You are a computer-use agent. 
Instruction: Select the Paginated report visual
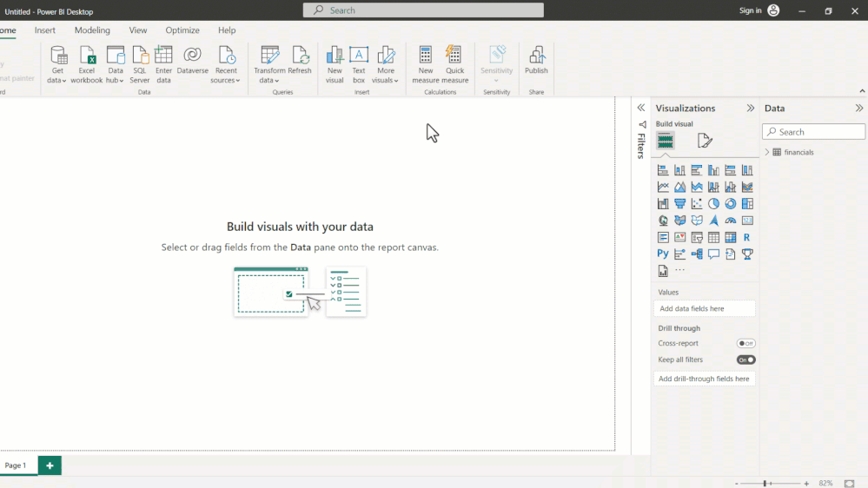pos(663,271)
